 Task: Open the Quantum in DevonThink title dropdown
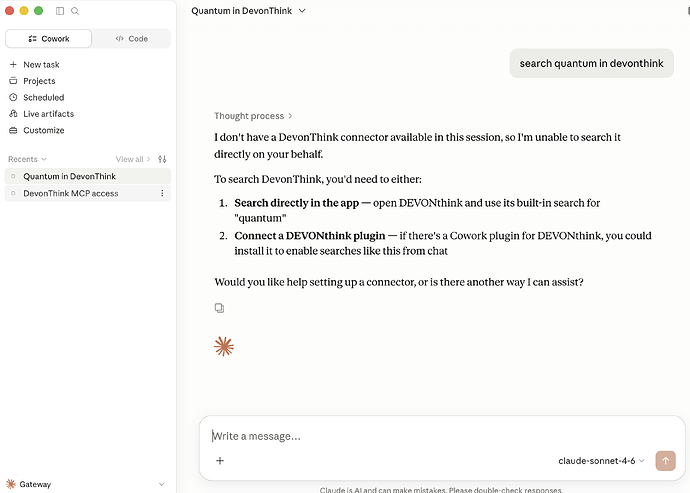click(x=248, y=11)
